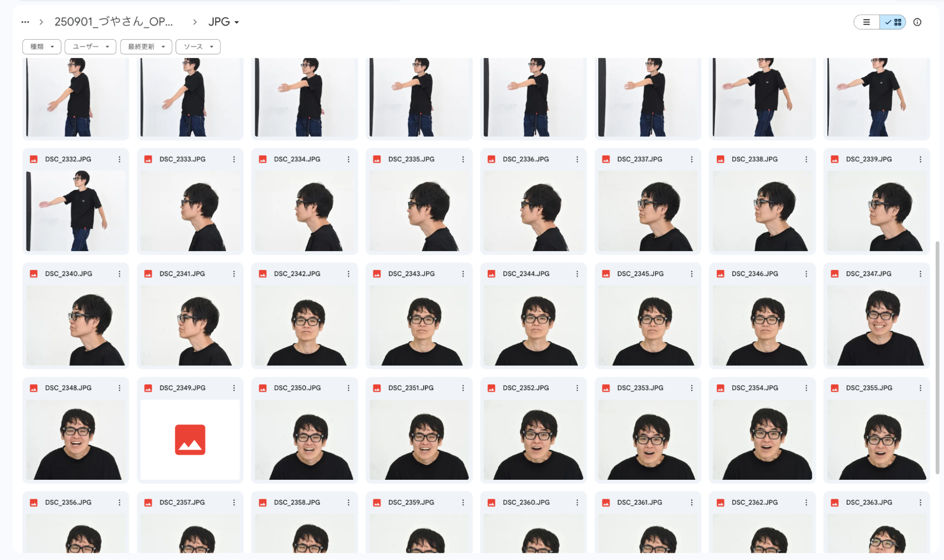
Task: Go to 250901_づやさん_OP... parent folder
Action: click(x=114, y=22)
